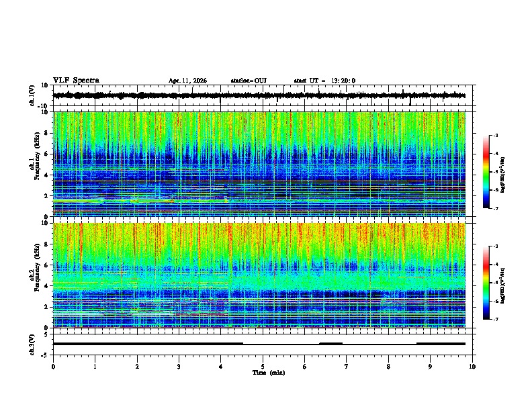
Task: Click the log(PSD) label beside ch.2 color bar
Action: (502, 285)
